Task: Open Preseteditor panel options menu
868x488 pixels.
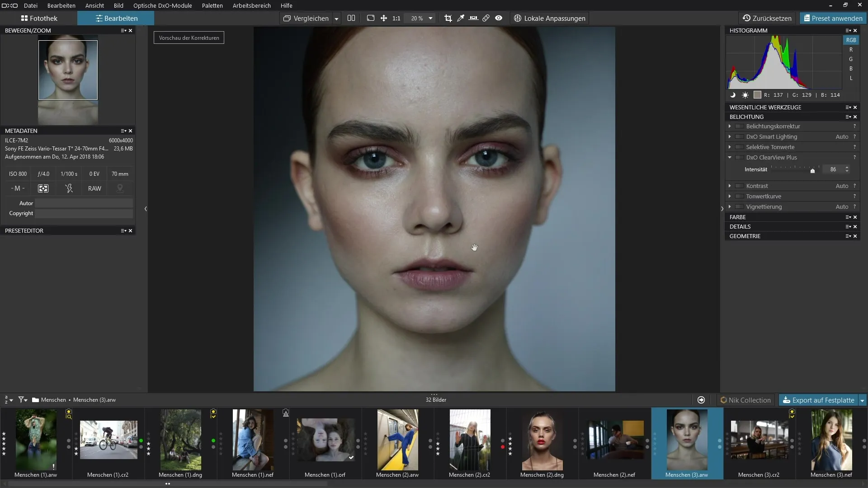Action: pyautogui.click(x=123, y=230)
